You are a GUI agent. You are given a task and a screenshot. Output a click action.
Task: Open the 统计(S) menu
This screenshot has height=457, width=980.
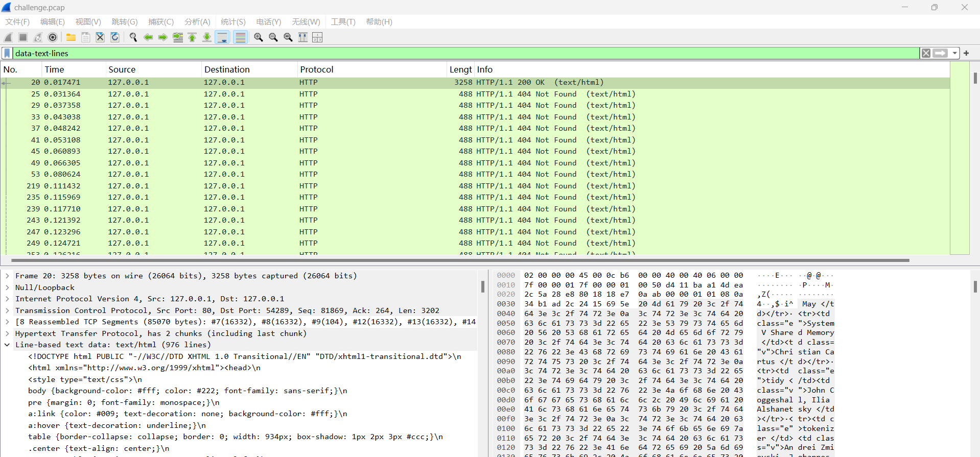[x=233, y=22]
